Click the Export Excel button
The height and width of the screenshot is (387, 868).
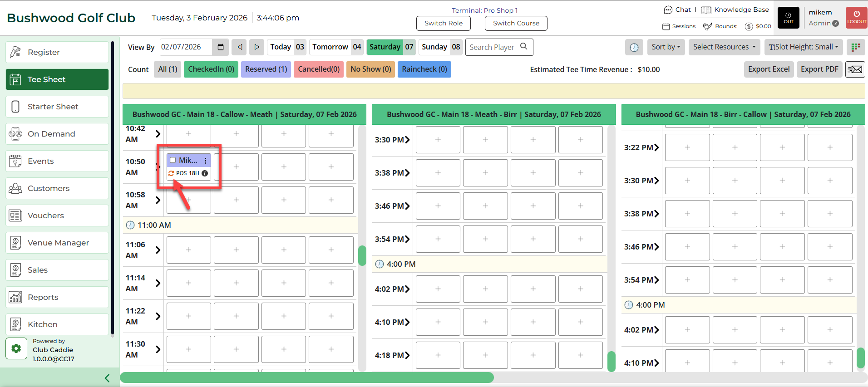point(769,69)
